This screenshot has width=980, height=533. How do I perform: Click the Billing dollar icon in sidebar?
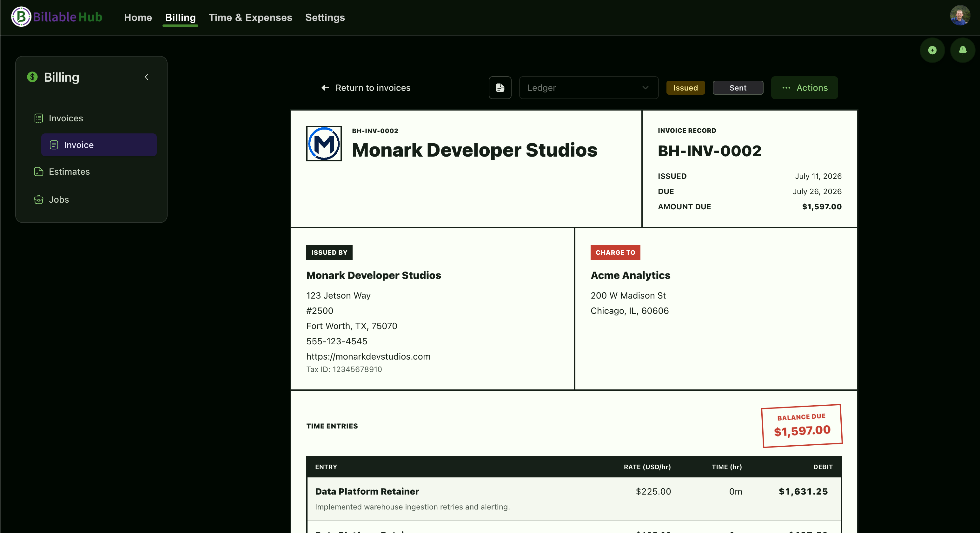point(32,77)
